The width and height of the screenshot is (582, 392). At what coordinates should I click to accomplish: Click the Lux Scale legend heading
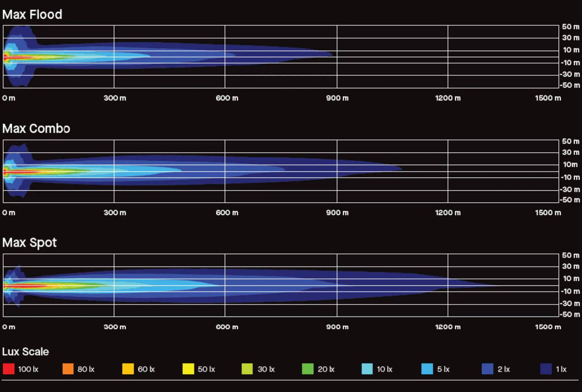pyautogui.click(x=25, y=352)
